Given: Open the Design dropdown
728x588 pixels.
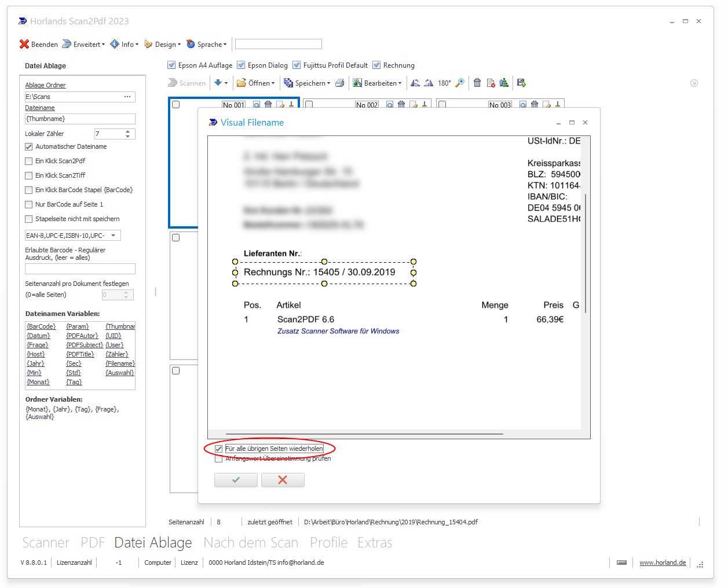Looking at the screenshot, I should click(x=162, y=44).
